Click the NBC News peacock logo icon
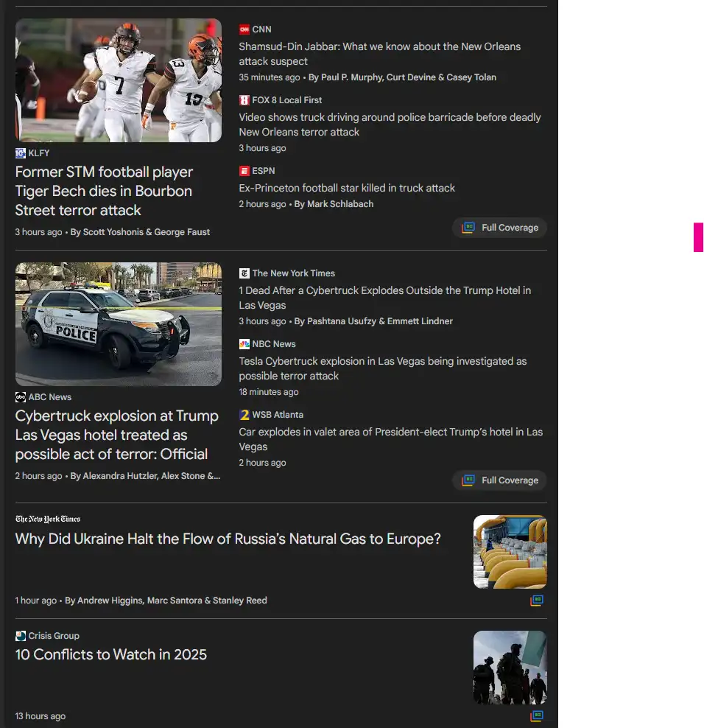 point(244,344)
